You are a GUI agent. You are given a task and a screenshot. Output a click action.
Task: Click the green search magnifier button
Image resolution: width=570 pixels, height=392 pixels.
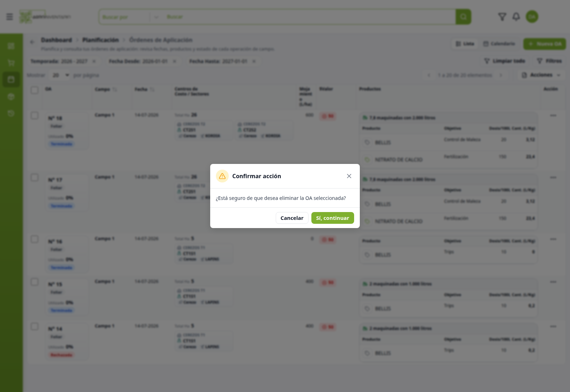[463, 17]
